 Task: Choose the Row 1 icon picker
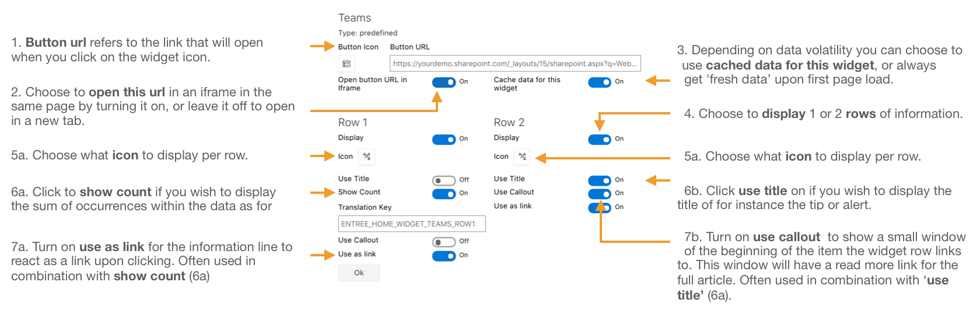point(366,156)
